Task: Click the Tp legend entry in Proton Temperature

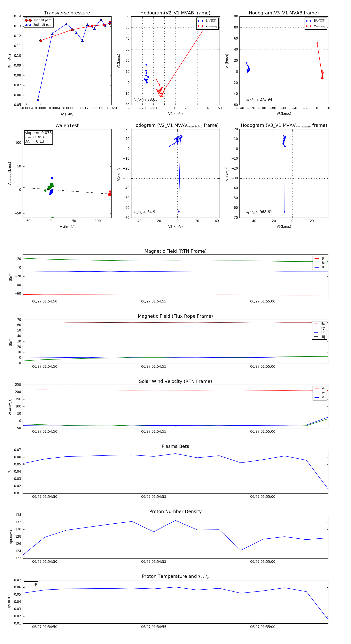Action: pos(31,584)
